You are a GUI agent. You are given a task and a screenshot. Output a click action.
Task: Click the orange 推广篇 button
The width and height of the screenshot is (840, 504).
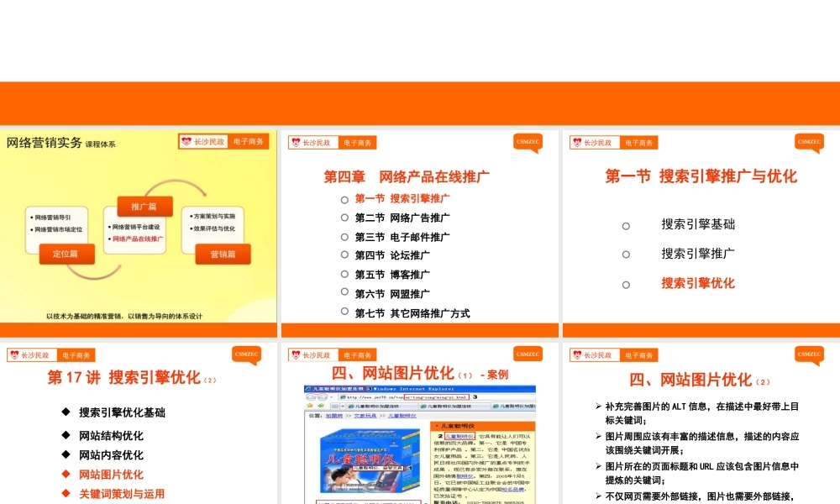[137, 206]
